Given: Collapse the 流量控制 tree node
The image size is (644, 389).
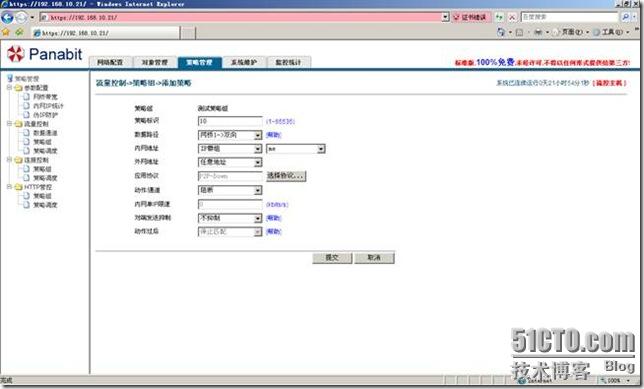Looking at the screenshot, I should pyautogui.click(x=9, y=123).
